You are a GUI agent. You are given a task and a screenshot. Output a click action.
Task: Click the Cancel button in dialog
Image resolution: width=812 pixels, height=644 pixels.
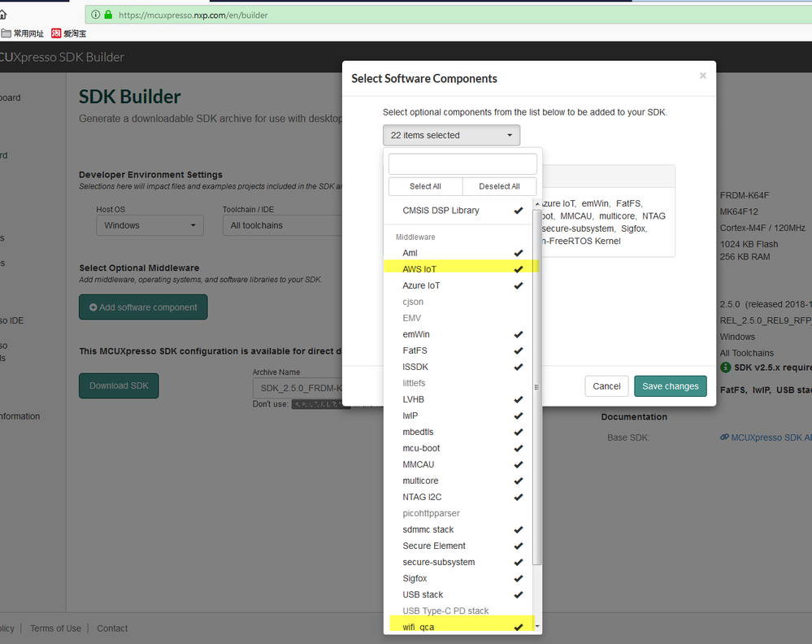click(606, 386)
